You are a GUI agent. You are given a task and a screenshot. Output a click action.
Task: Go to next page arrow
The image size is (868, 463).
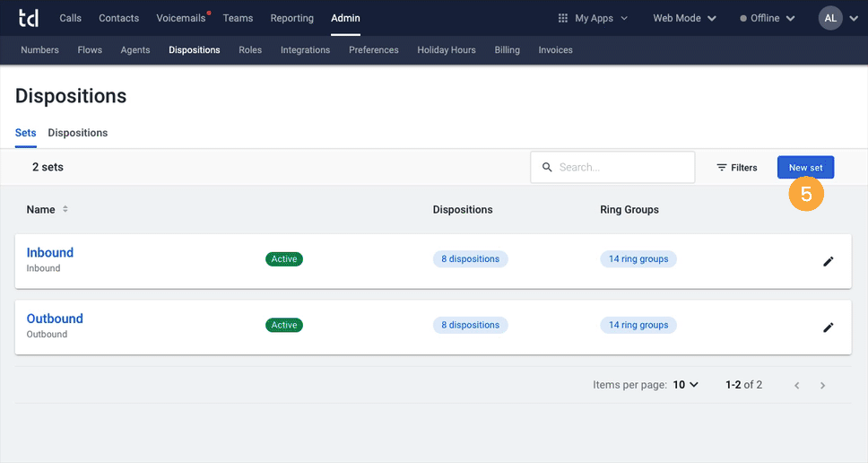822,385
